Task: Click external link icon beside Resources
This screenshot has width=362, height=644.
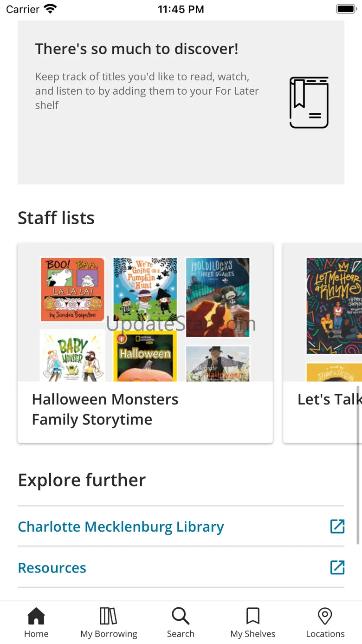Action: pyautogui.click(x=337, y=567)
